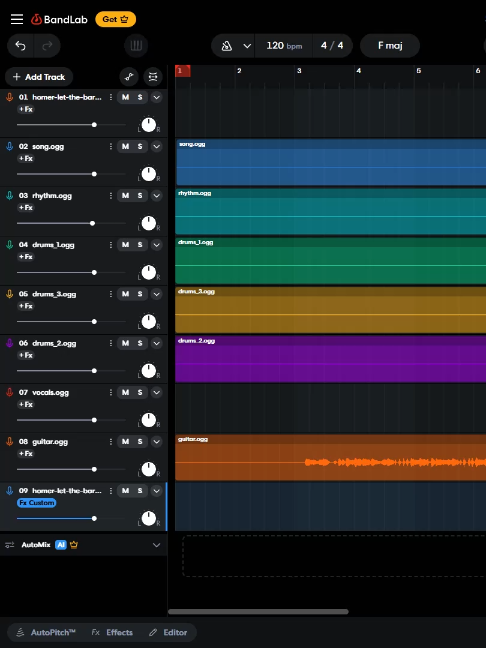Click the undo arrow icon

(20, 45)
